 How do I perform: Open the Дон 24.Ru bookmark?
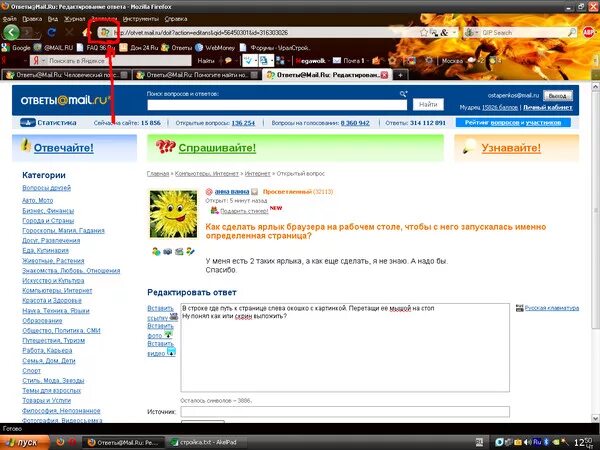[x=139, y=48]
